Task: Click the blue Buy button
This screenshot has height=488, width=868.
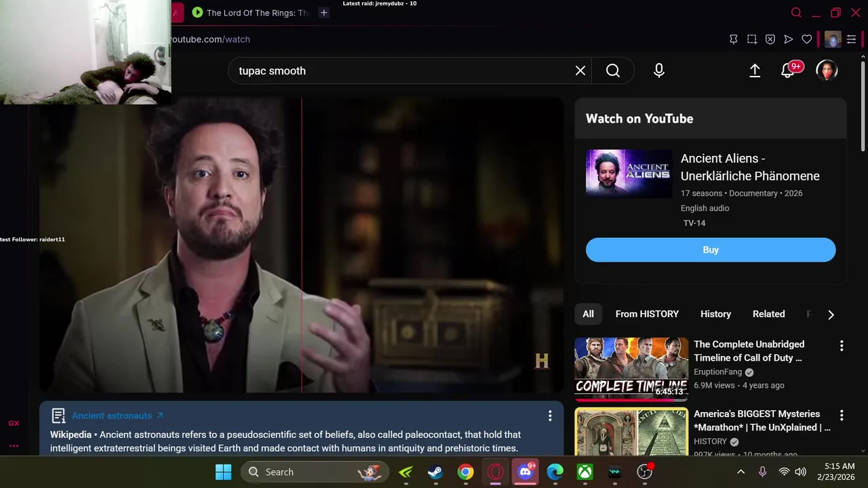Action: (x=711, y=249)
